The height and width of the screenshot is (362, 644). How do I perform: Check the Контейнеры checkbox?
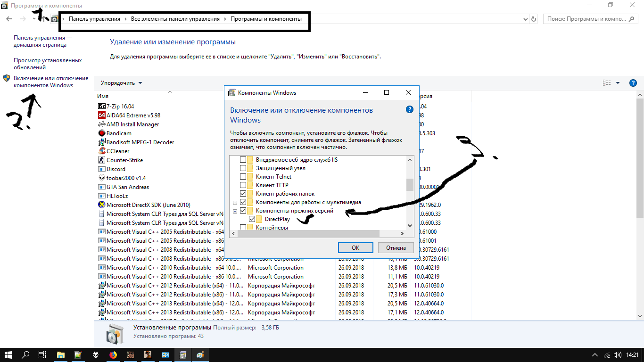[x=243, y=228]
